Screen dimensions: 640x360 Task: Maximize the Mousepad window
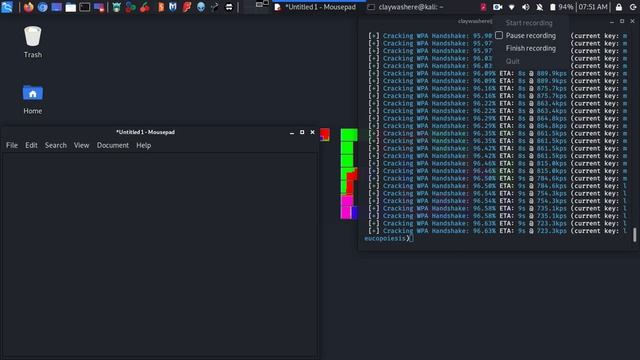(x=302, y=132)
